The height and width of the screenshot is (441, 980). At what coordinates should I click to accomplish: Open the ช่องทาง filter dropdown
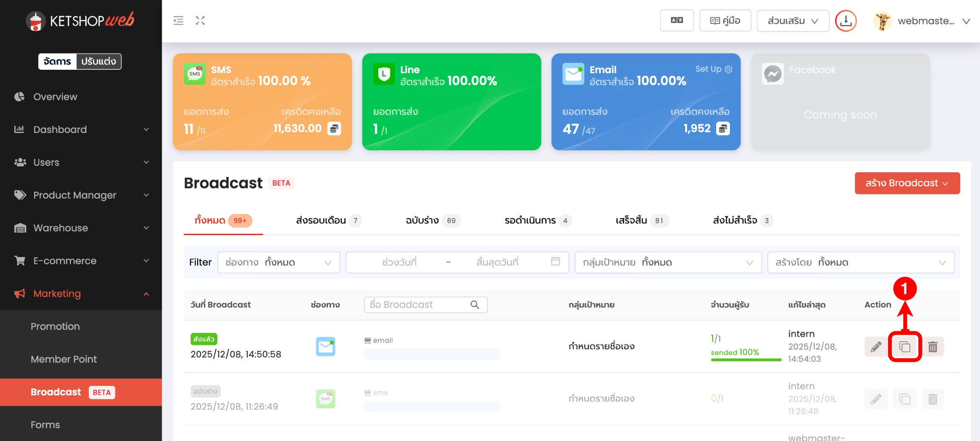click(x=279, y=262)
